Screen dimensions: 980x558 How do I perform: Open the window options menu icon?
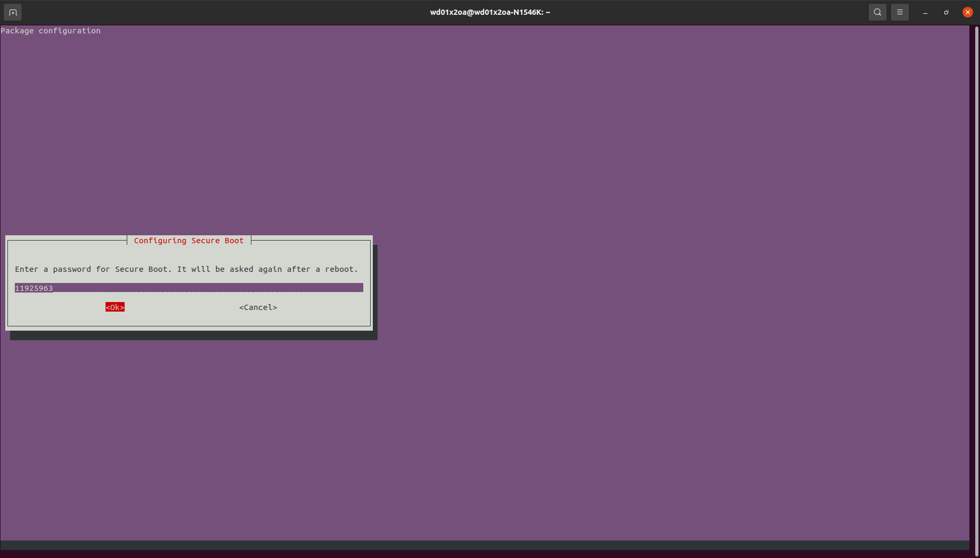point(899,12)
